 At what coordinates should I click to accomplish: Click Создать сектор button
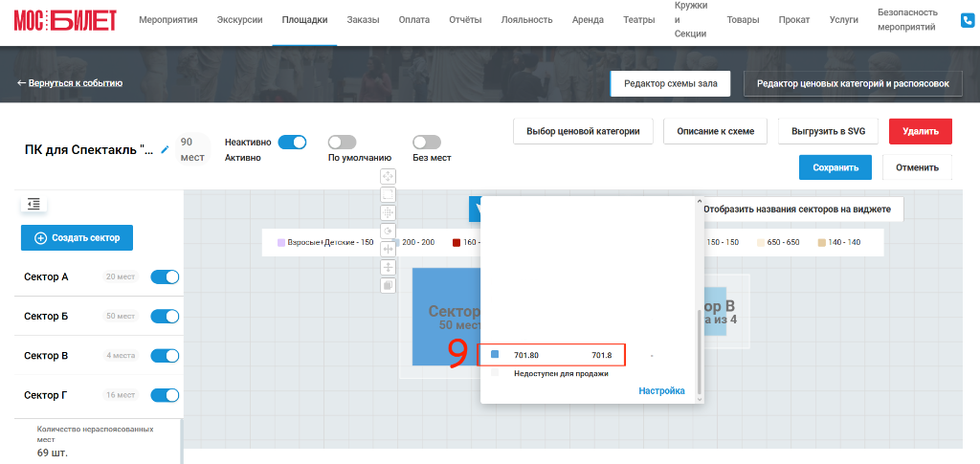pos(77,238)
